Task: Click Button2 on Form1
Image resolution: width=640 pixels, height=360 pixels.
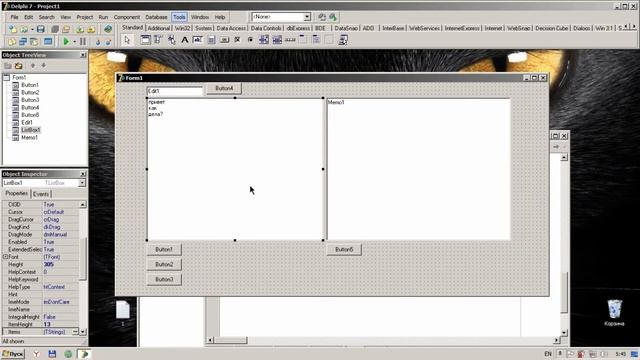Action: click(164, 264)
